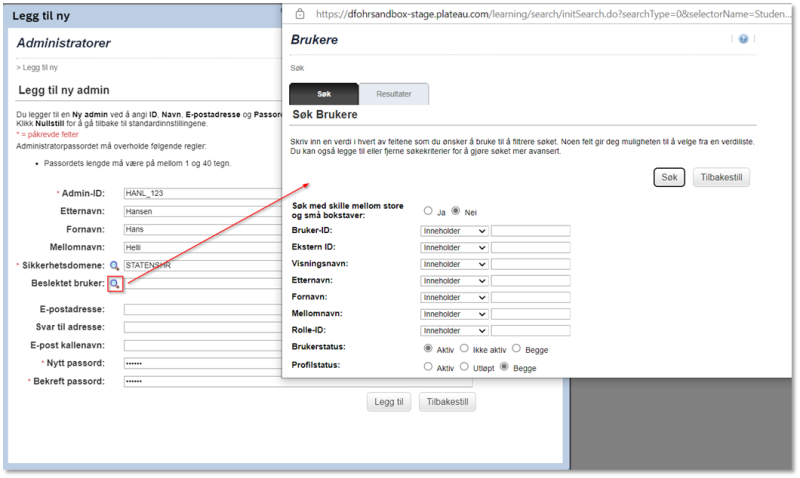Click the E-postadresse input field
Viewport: 800px width, 478px height.
coord(203,310)
